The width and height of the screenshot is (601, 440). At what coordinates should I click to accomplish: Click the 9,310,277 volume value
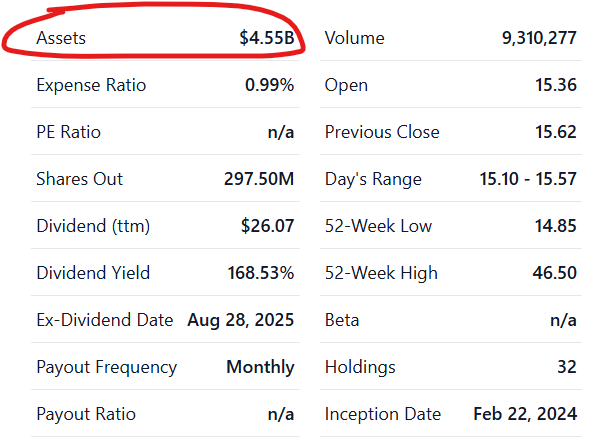click(x=539, y=38)
